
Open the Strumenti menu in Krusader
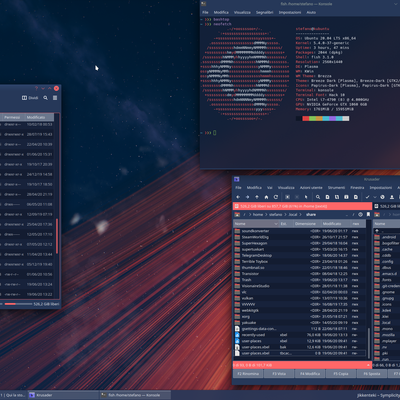coord(336,188)
